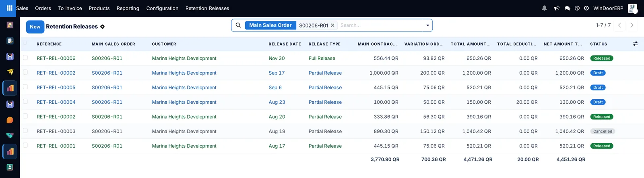Sort by the Status column header
The width and height of the screenshot is (644, 178).
[599, 44]
